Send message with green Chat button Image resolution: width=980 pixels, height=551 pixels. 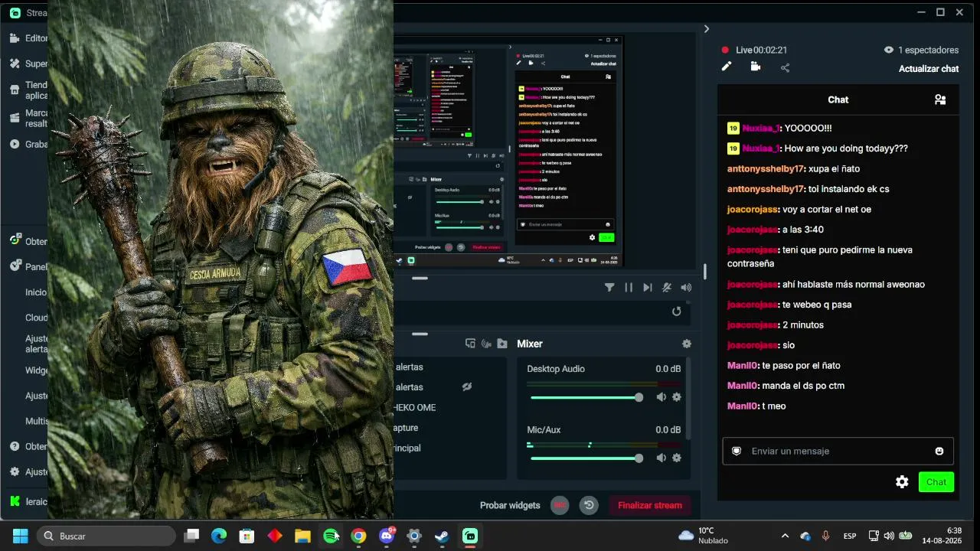coord(936,482)
